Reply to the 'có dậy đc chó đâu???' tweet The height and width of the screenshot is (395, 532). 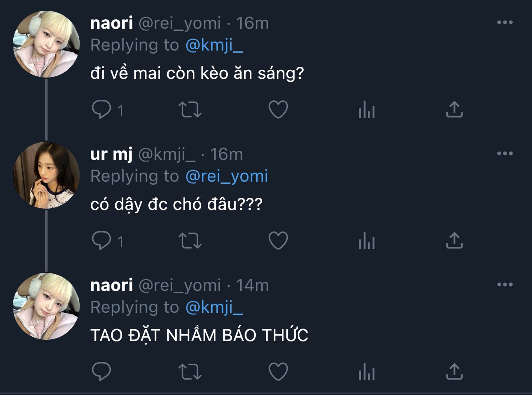pyautogui.click(x=102, y=241)
